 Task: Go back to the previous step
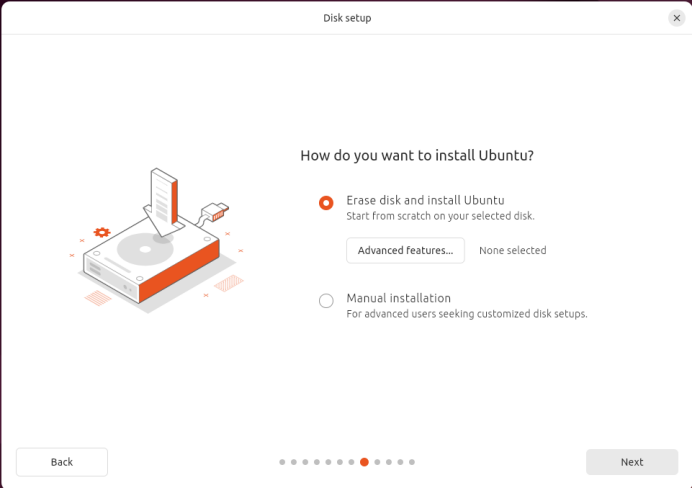(62, 462)
